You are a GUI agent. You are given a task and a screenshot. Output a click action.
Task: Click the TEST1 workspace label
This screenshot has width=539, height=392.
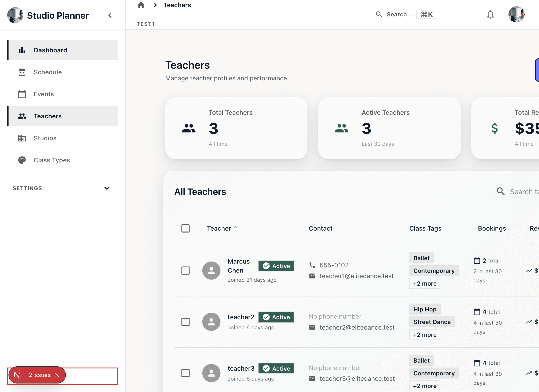click(146, 24)
